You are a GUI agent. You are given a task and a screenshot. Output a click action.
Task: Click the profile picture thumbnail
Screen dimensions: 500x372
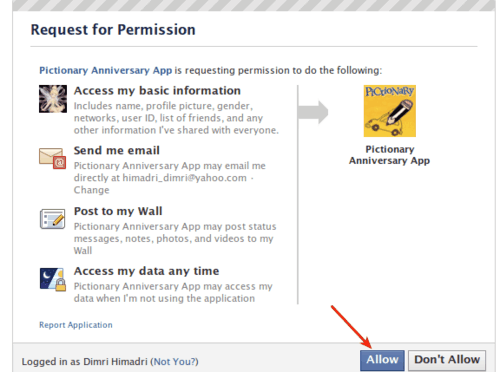coord(53,99)
